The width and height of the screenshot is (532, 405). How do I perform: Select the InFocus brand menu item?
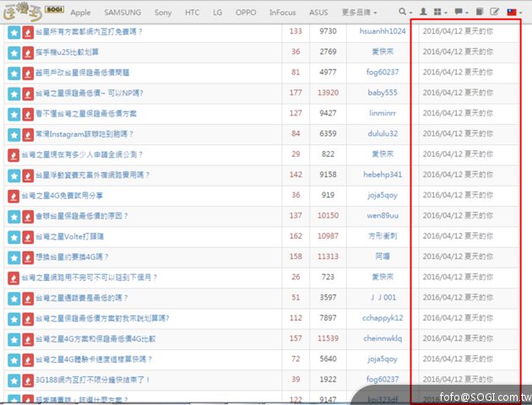[283, 13]
